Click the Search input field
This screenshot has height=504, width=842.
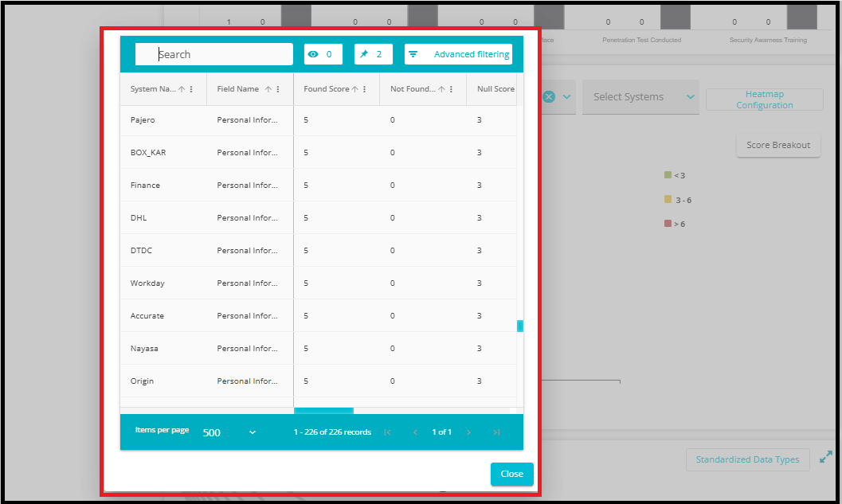point(213,54)
